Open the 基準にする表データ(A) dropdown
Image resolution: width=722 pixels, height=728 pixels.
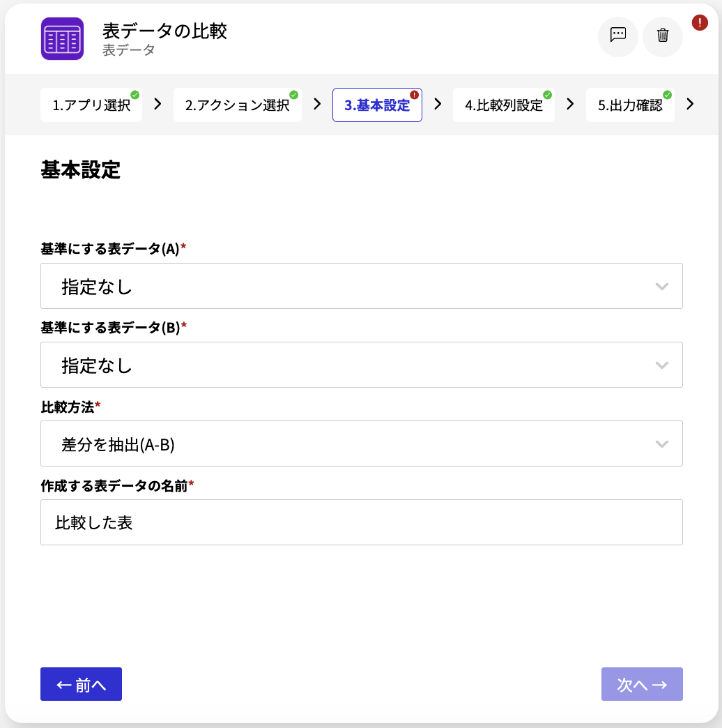click(x=362, y=286)
